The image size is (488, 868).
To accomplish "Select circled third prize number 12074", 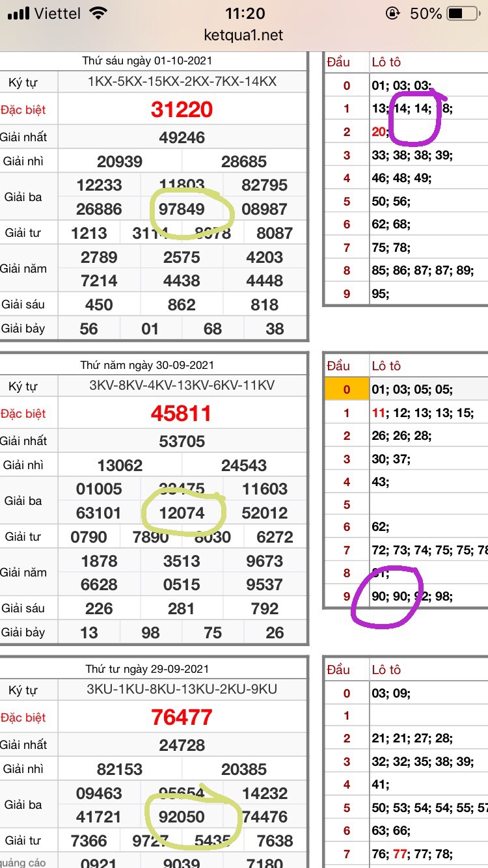I will click(x=182, y=513).
